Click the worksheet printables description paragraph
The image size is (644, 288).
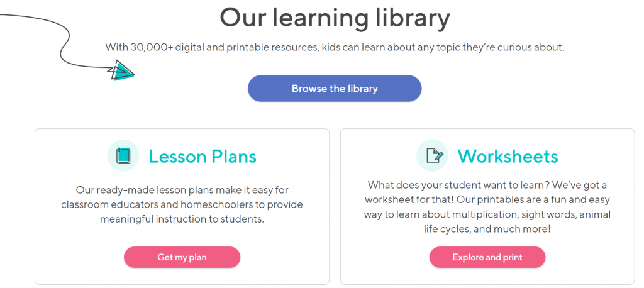pos(487,207)
